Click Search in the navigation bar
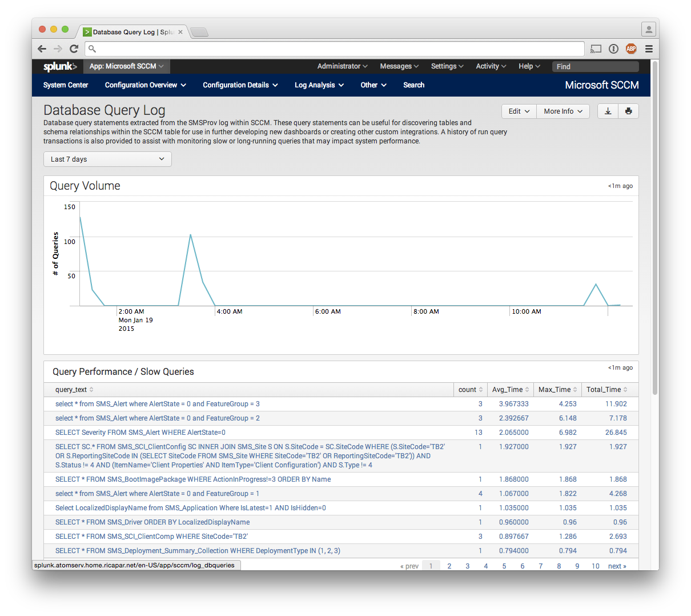 click(413, 85)
